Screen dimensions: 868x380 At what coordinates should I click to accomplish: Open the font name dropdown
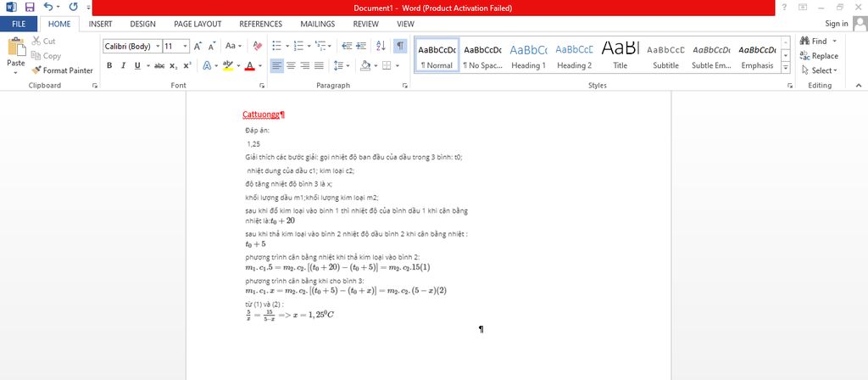click(x=159, y=47)
